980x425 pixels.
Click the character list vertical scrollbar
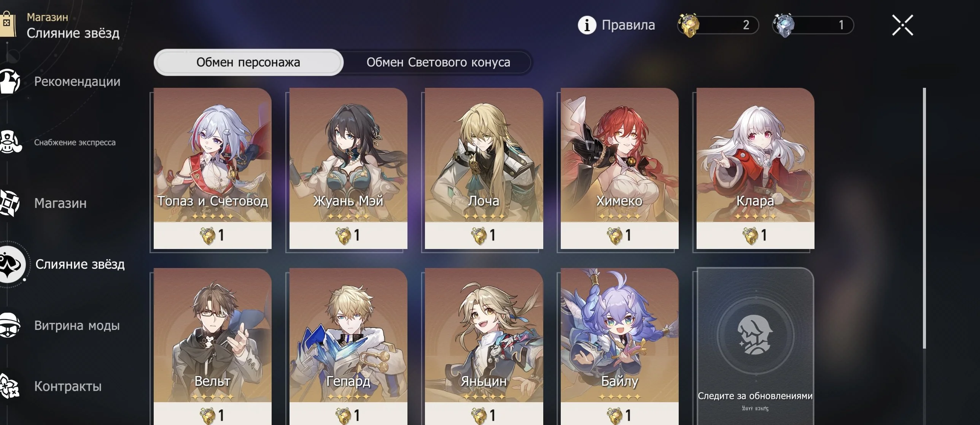point(924,218)
